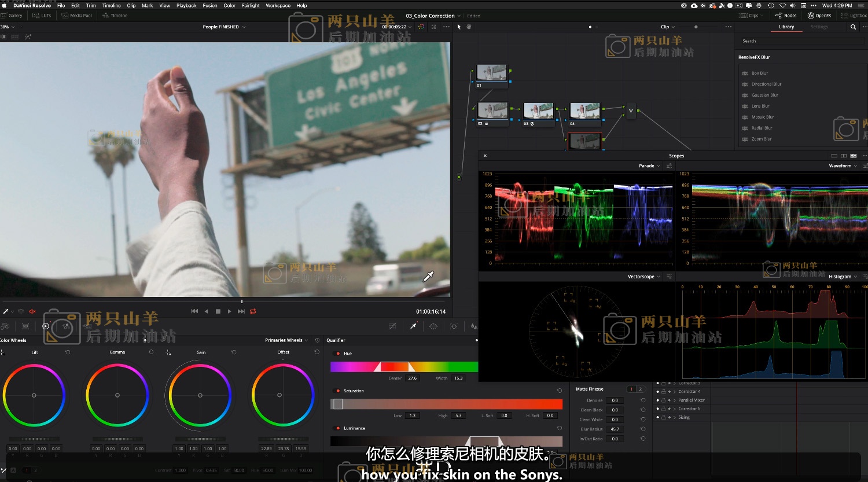Unmute viewer audio with the red speaker icon
868x482 pixels.
point(32,311)
